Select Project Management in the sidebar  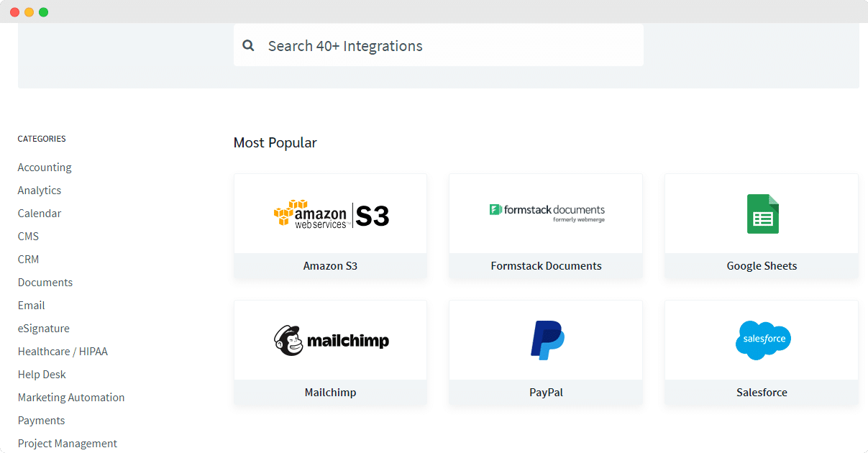(67, 443)
